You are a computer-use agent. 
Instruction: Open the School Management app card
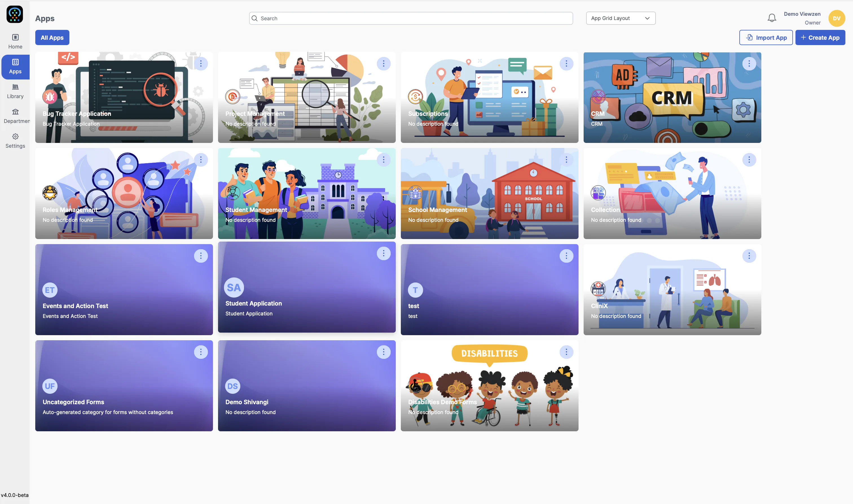click(x=489, y=194)
